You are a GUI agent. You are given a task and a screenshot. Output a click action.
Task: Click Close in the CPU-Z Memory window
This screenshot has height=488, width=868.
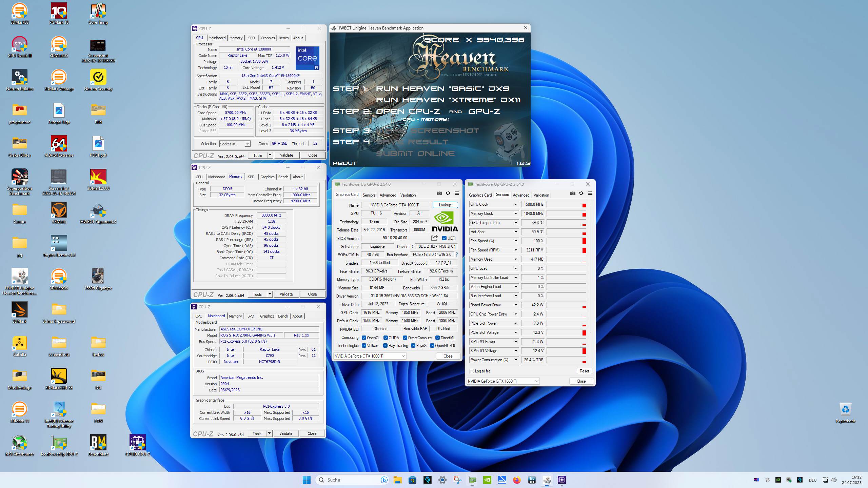[312, 294]
